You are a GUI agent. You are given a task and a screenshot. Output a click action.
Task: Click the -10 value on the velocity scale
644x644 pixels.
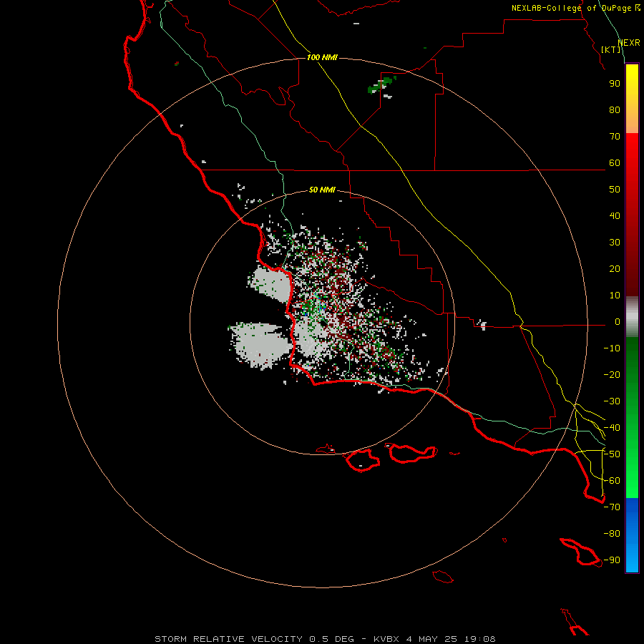[x=612, y=348]
